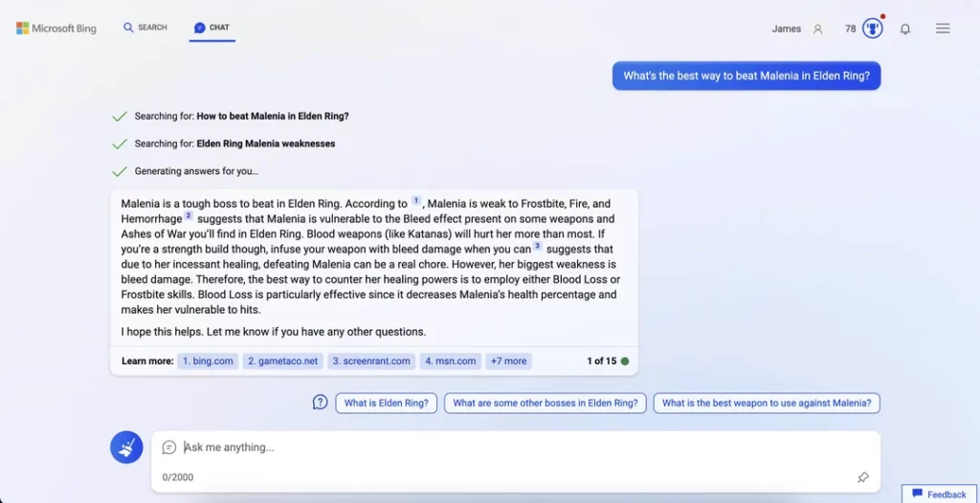
Task: Open the Feedback button
Action: pyautogui.click(x=940, y=494)
